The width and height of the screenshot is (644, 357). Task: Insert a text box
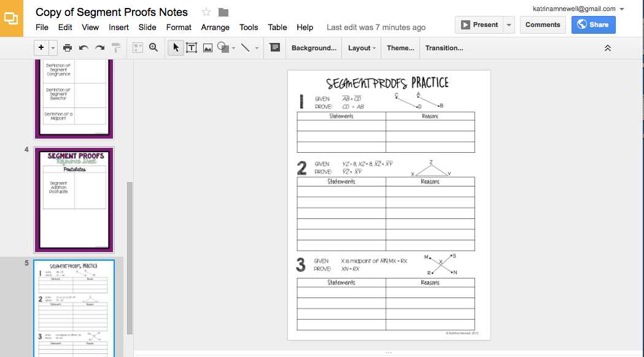[x=192, y=48]
